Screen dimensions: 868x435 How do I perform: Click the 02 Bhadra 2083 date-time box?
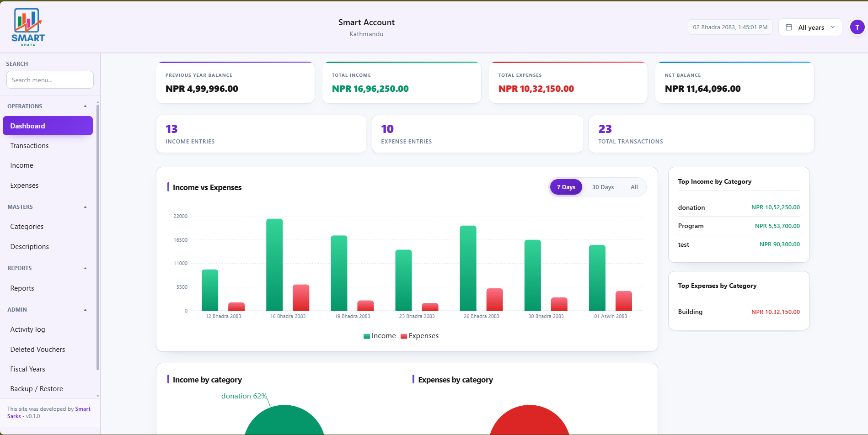tap(730, 27)
